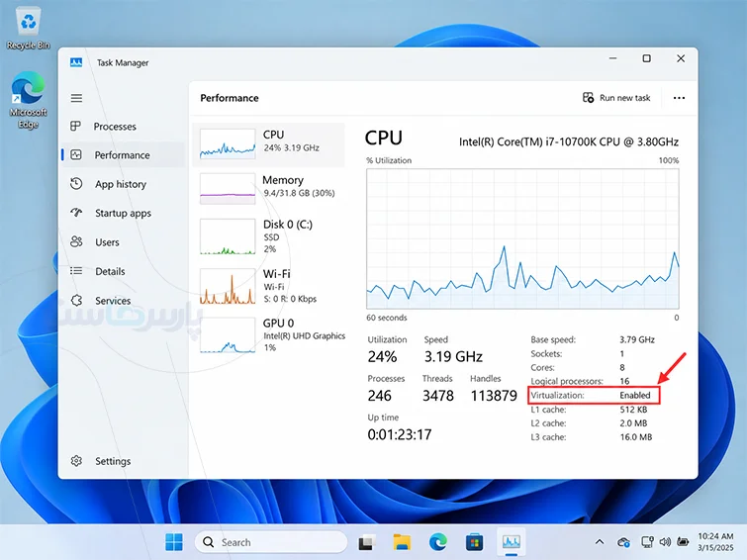747x560 pixels.
Task: Click the Virtualization Enabled value
Action: pyautogui.click(x=635, y=395)
